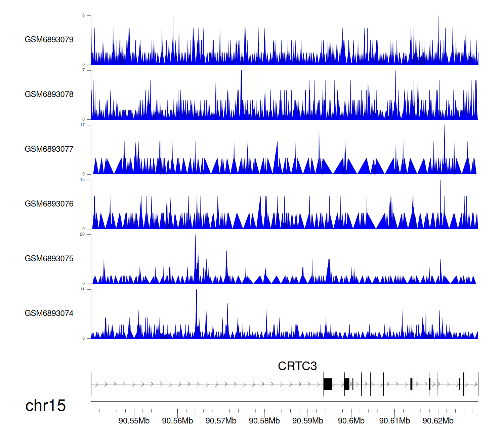Click the chr15 chromosome label
This screenshot has height=444, width=504.
[x=45, y=406]
